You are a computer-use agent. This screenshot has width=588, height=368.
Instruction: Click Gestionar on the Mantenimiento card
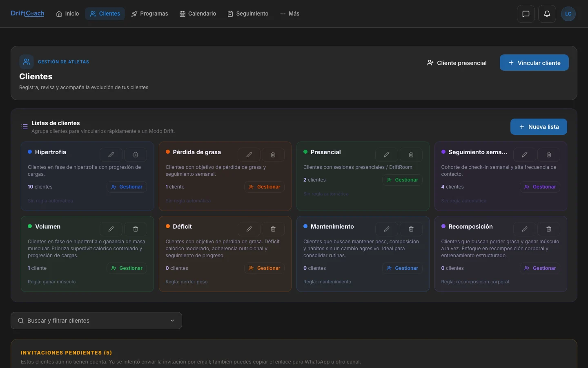[402, 268]
